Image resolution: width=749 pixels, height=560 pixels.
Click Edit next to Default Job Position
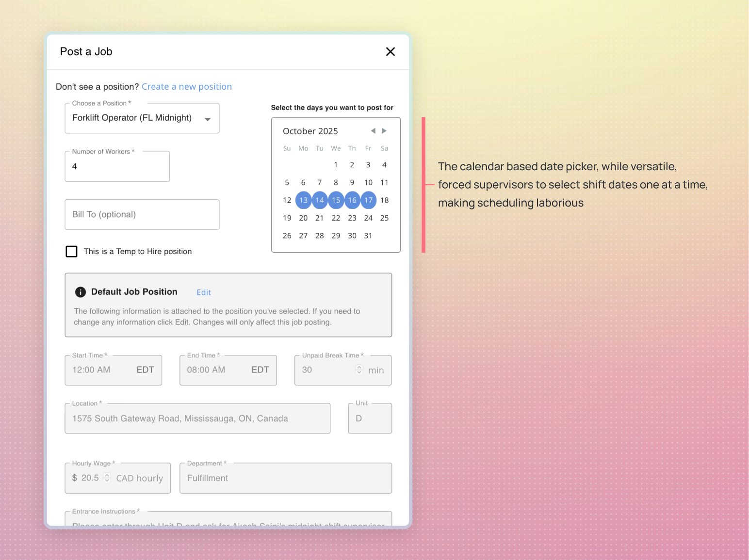point(204,292)
